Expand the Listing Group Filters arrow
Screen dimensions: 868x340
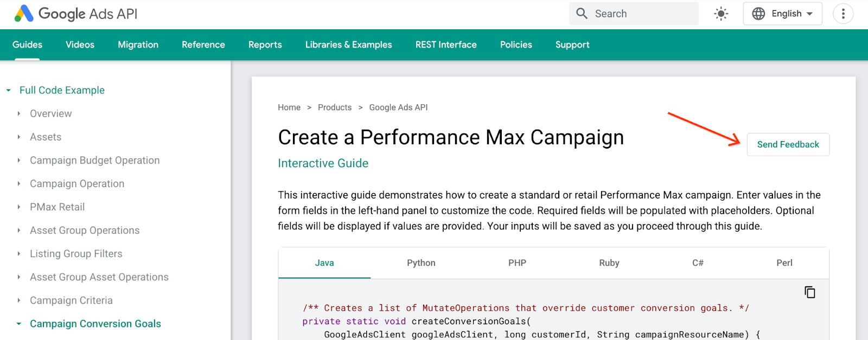[x=19, y=254]
